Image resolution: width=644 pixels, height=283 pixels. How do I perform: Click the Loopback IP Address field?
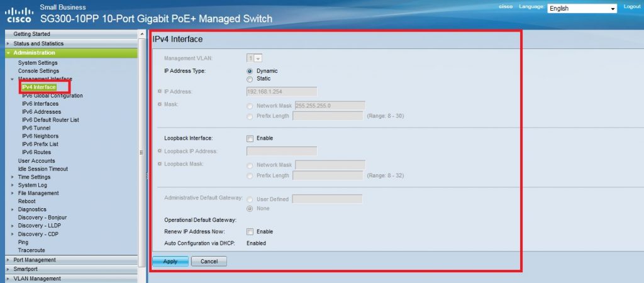click(282, 151)
